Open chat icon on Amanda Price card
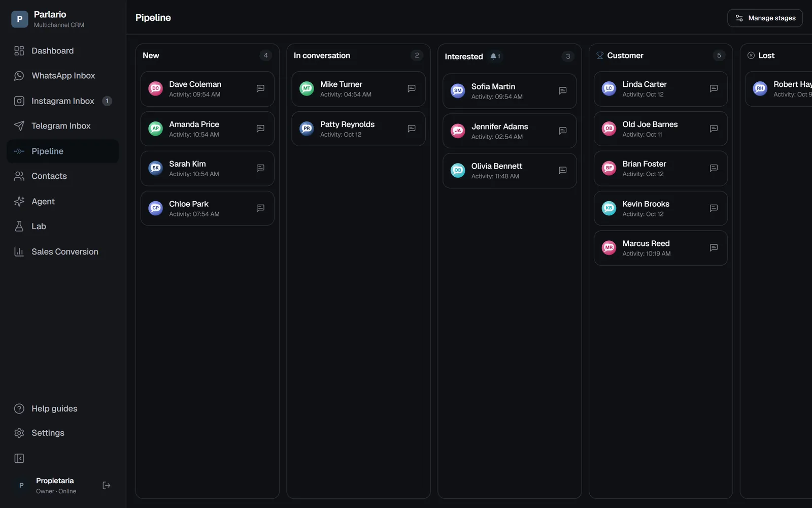 260,129
